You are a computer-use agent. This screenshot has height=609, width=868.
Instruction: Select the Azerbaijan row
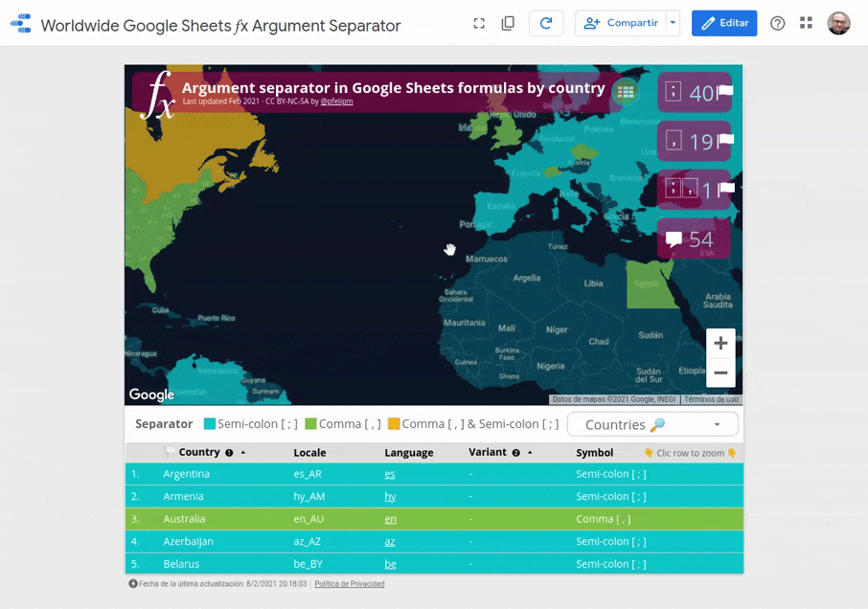click(x=434, y=542)
